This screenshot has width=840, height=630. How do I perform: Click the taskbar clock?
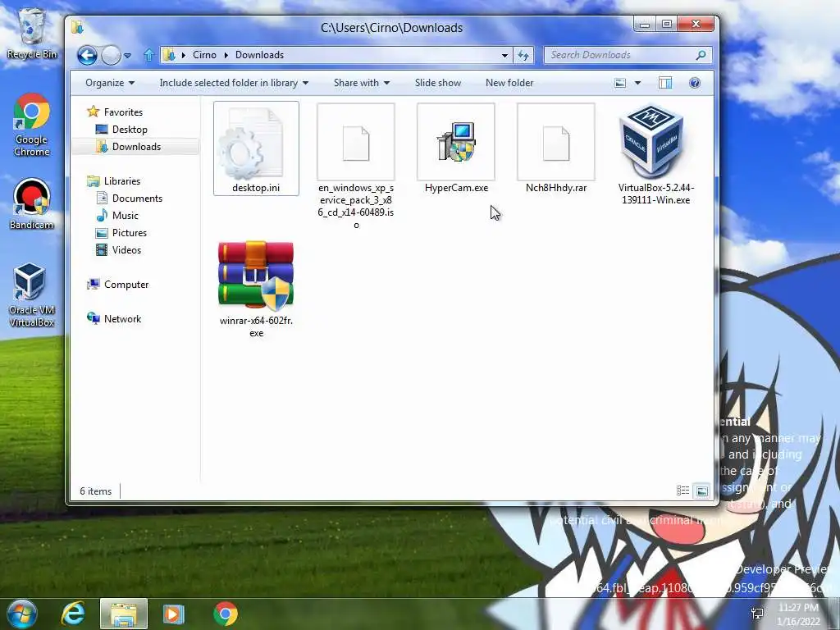click(799, 614)
